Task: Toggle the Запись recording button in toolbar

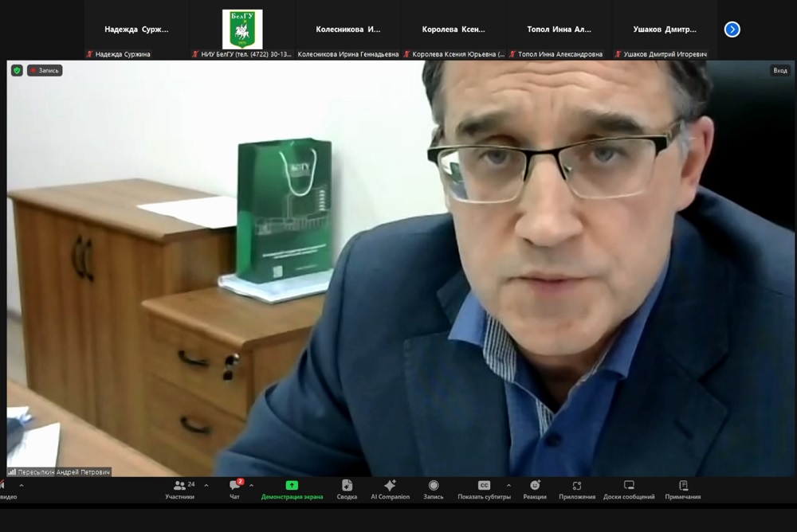Action: click(434, 489)
